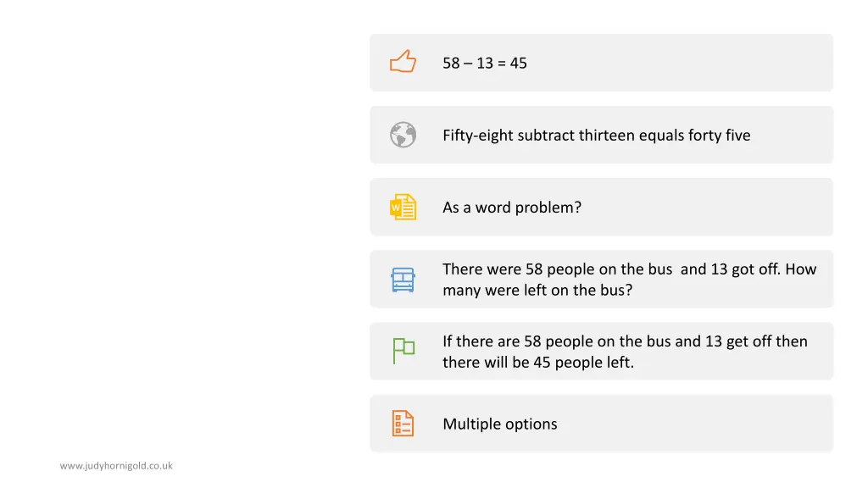Screen dimensions: 868x488
Task: Click the orange checklist document icon
Action: 403,424
